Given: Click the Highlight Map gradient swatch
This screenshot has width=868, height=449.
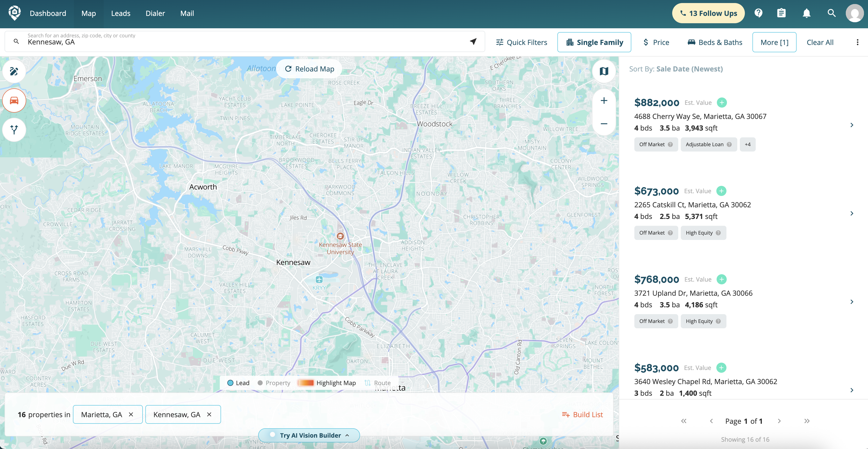Looking at the screenshot, I should (x=306, y=383).
